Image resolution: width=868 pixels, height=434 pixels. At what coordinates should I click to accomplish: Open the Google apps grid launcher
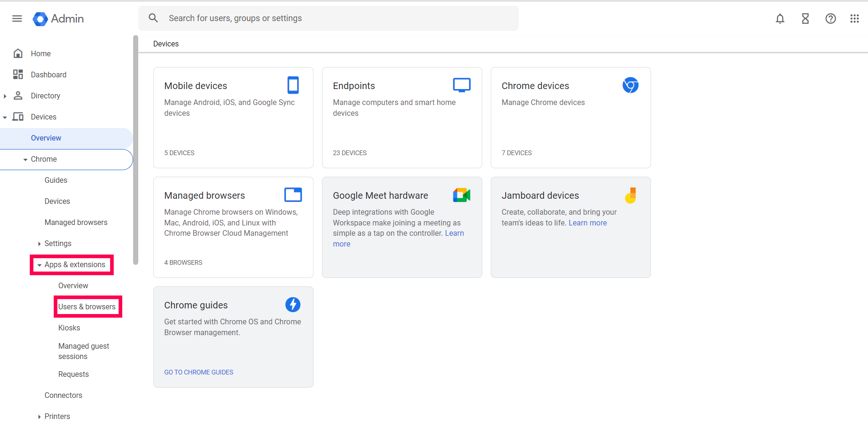click(854, 19)
